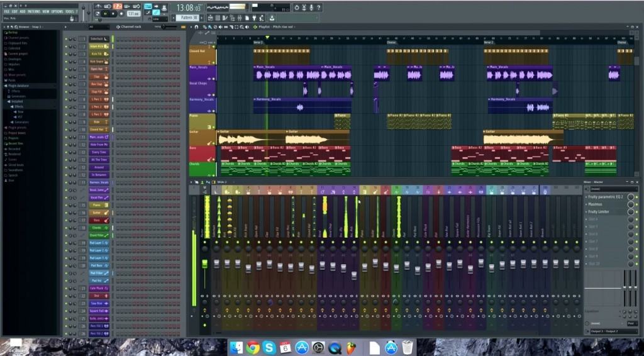Open the PATTERNS menu
The image size is (644, 356).
(34, 12)
